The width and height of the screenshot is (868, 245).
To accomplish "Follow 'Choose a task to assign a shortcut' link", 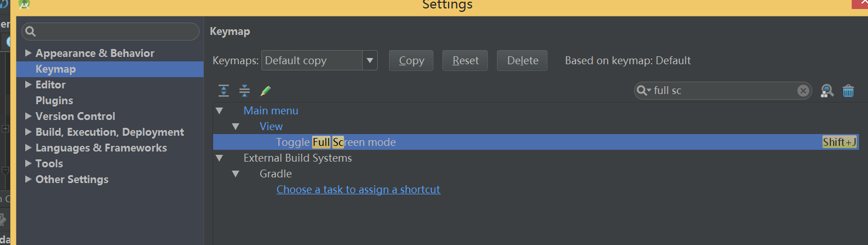I will tap(358, 190).
